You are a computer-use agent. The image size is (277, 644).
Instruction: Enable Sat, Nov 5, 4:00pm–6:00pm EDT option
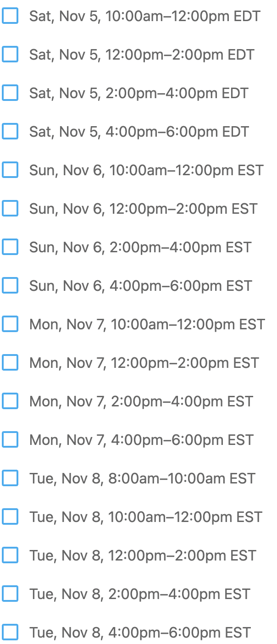point(10,132)
